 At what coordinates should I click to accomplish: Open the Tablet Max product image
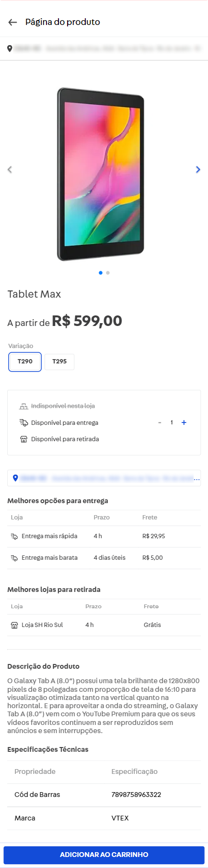(101, 174)
